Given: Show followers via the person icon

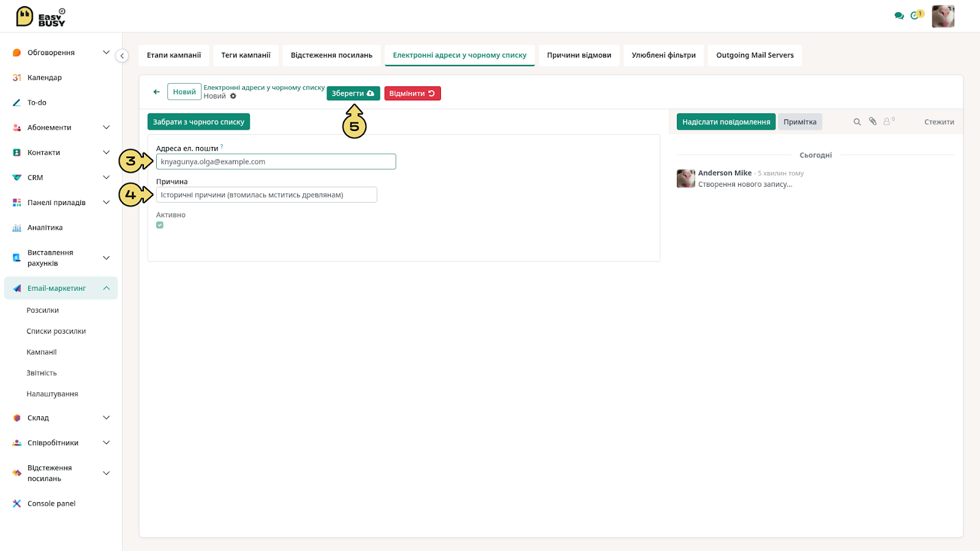Looking at the screenshot, I should click(x=889, y=121).
